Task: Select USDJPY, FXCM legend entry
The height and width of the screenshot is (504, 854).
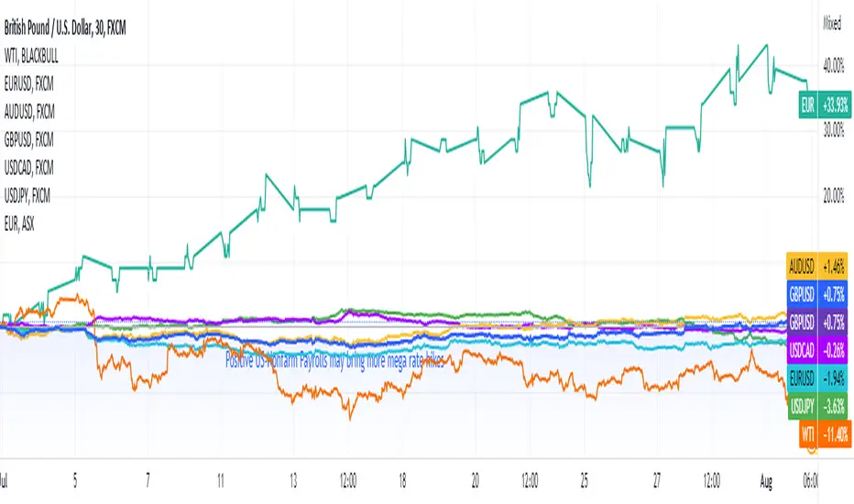Action: coord(27,195)
